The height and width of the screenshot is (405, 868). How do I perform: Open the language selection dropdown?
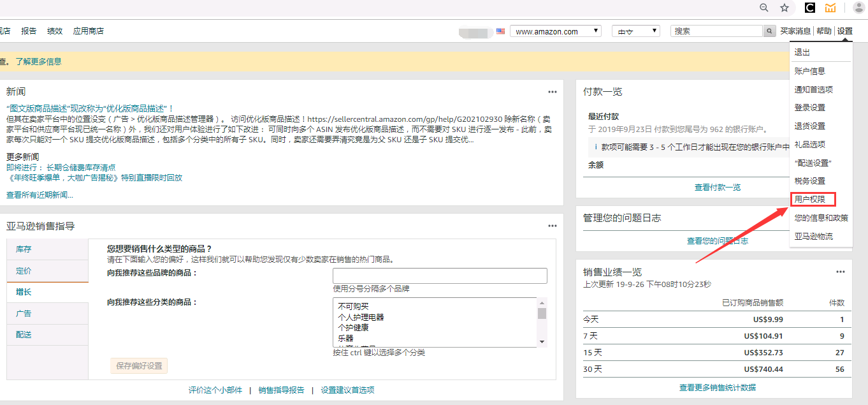(636, 31)
